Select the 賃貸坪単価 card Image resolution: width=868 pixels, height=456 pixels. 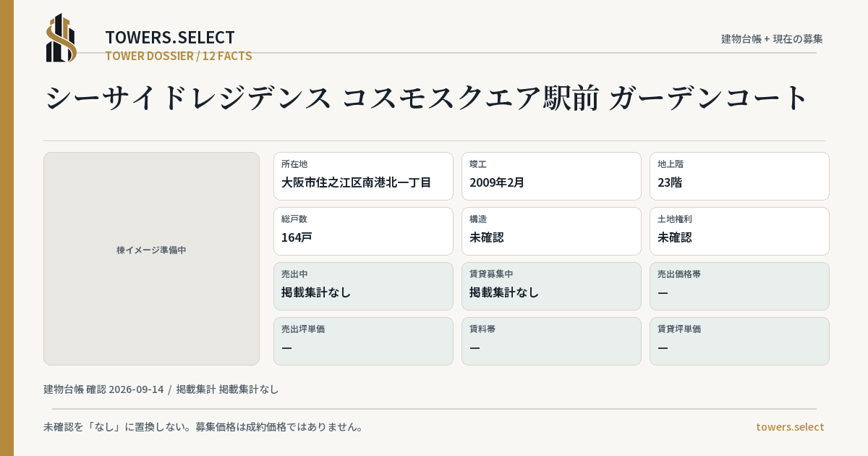[739, 341]
